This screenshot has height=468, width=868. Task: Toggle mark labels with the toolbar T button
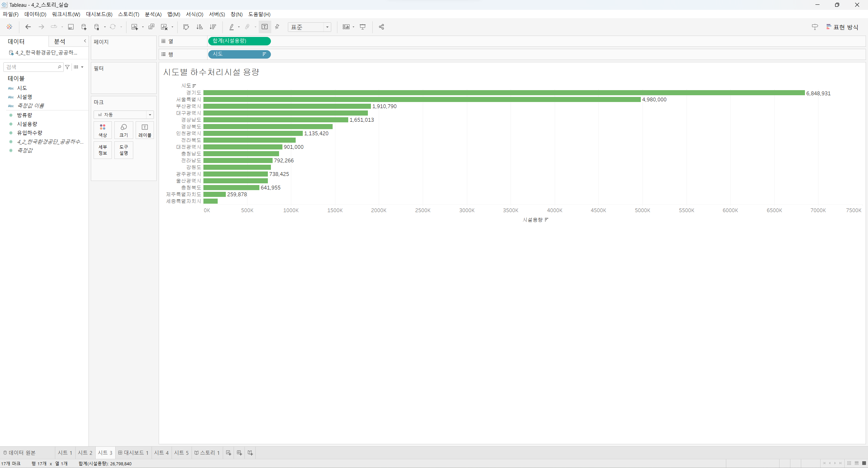pyautogui.click(x=264, y=27)
